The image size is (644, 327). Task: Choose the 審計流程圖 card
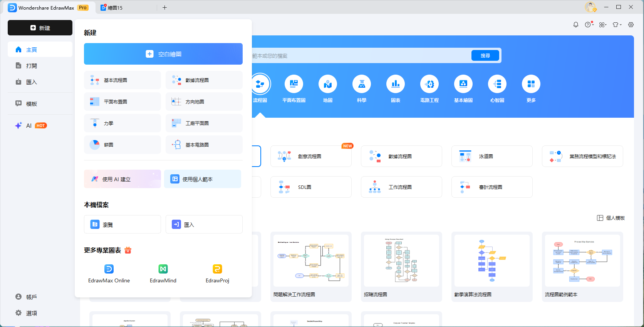click(492, 187)
